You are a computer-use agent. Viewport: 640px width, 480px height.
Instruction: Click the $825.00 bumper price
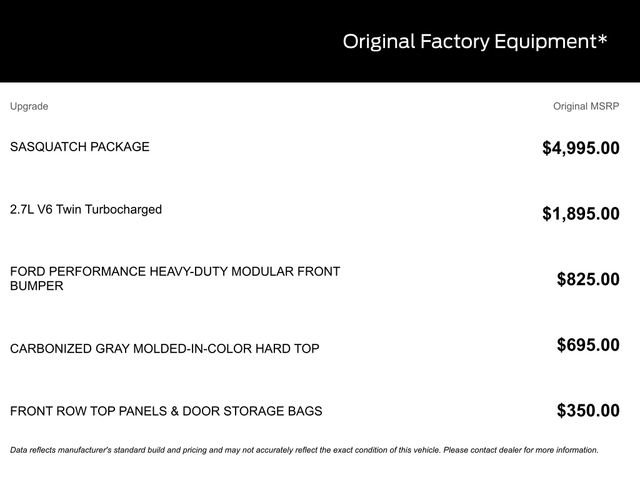[588, 279]
